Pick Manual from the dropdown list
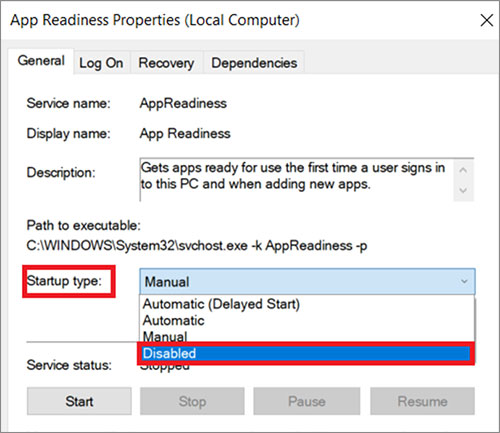Viewport: 500px width, 433px height. pyautogui.click(x=165, y=336)
